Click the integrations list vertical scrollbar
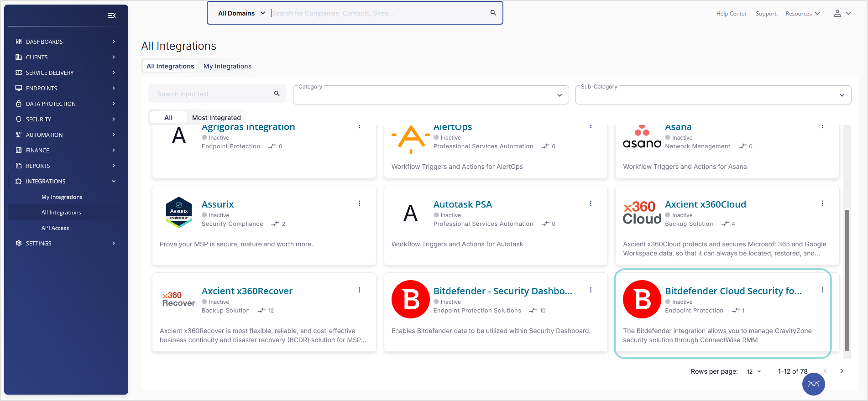 click(x=847, y=280)
